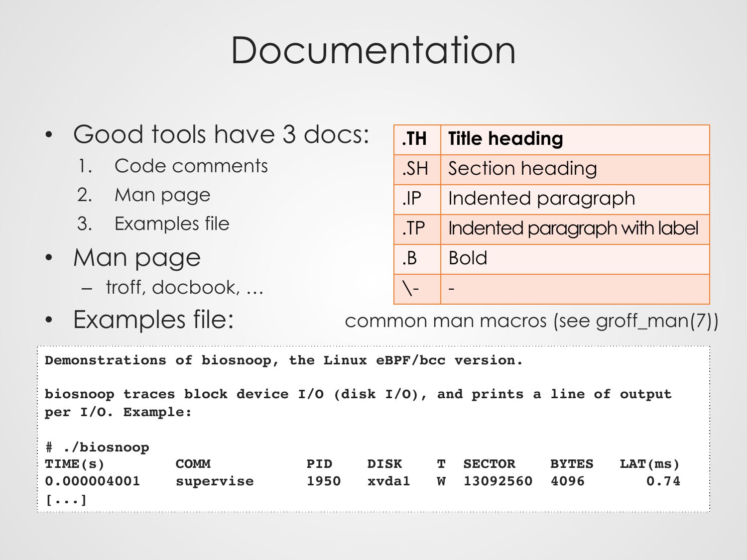Screen dimensions: 747x560
Task: Click the ".TH" table cell
Action: pos(416,139)
